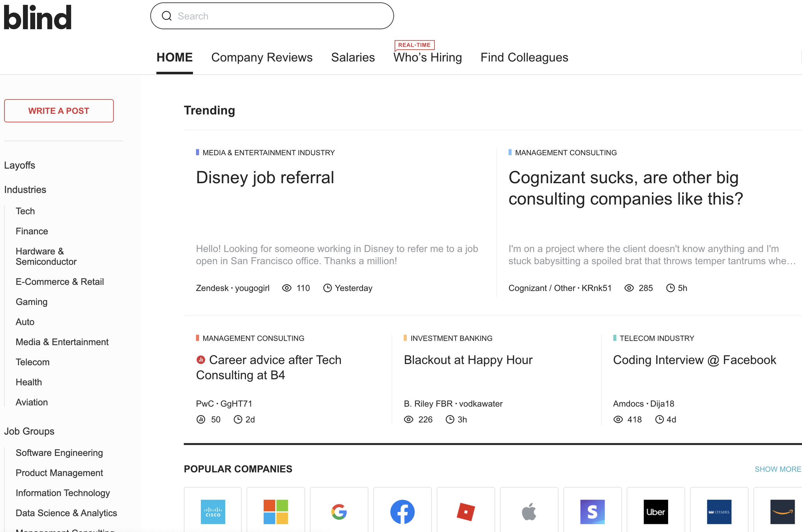Select Gaming in the Industries list
This screenshot has height=532, width=802.
(x=31, y=302)
